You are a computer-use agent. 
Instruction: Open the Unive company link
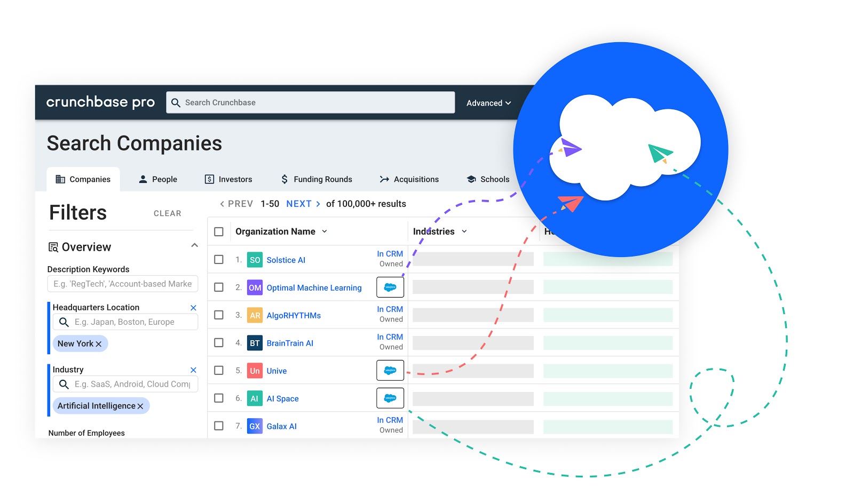pos(276,371)
